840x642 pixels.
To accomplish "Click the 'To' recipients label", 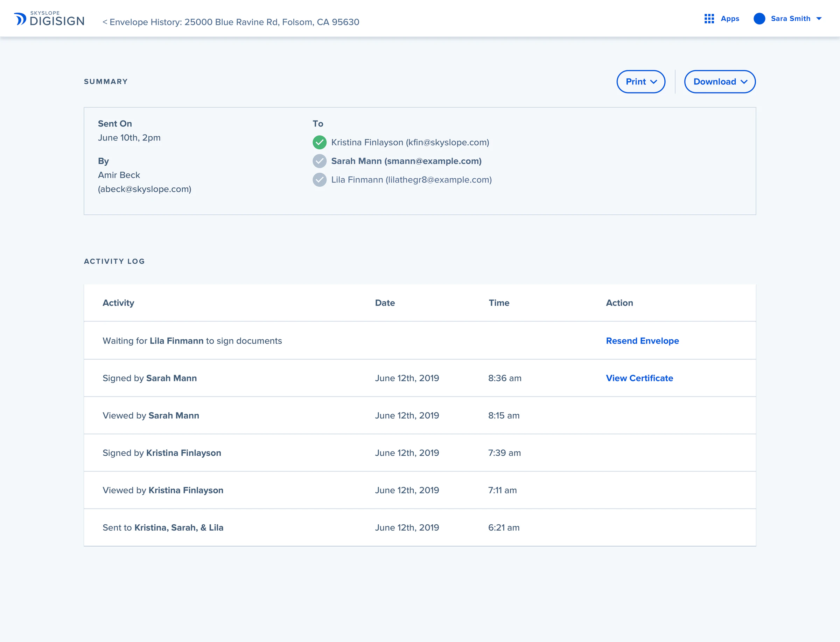I will [318, 124].
